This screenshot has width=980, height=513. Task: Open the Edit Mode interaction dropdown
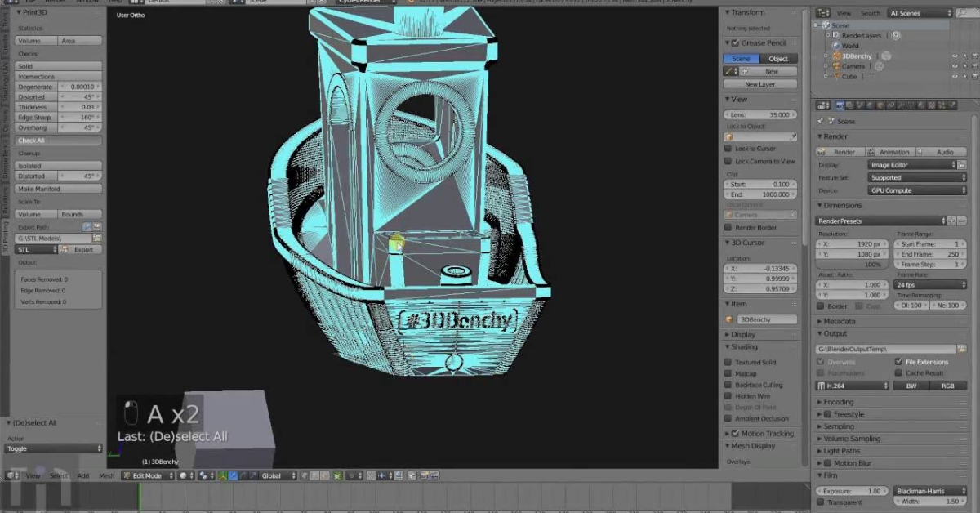pyautogui.click(x=145, y=475)
